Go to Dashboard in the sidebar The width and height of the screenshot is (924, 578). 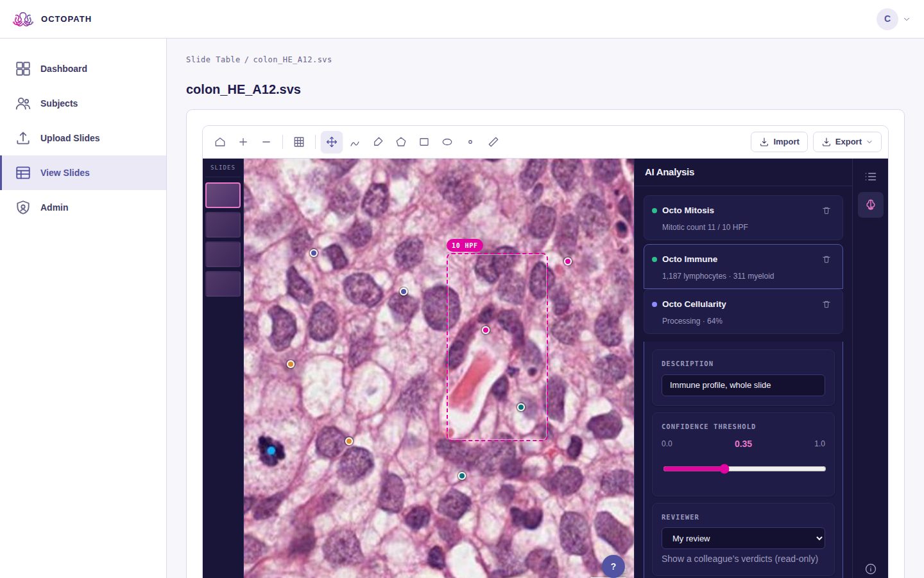point(83,69)
